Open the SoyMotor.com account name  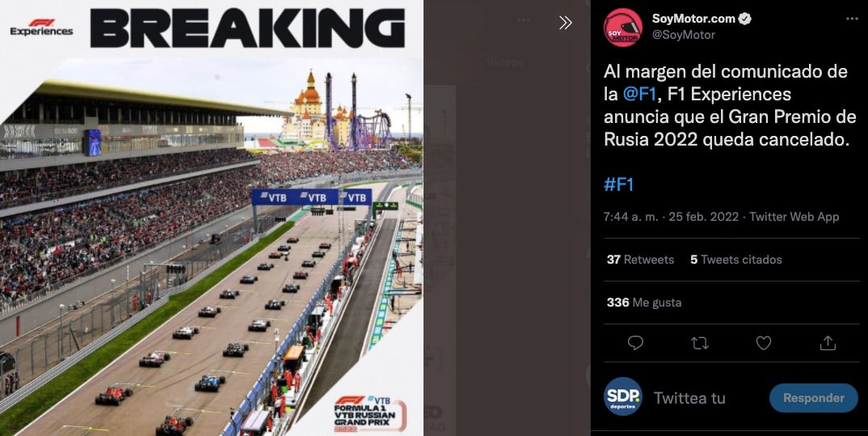point(693,19)
